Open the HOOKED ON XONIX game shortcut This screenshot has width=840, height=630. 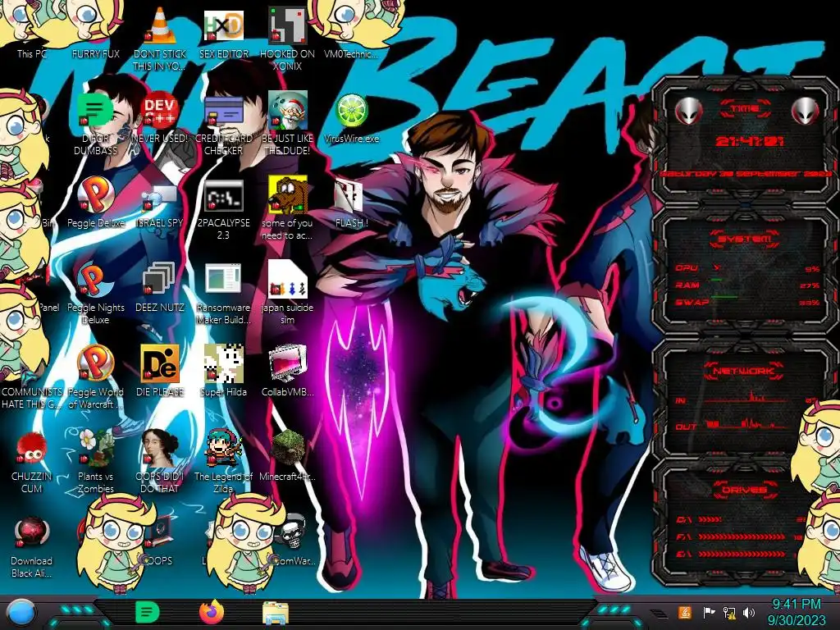[287, 25]
